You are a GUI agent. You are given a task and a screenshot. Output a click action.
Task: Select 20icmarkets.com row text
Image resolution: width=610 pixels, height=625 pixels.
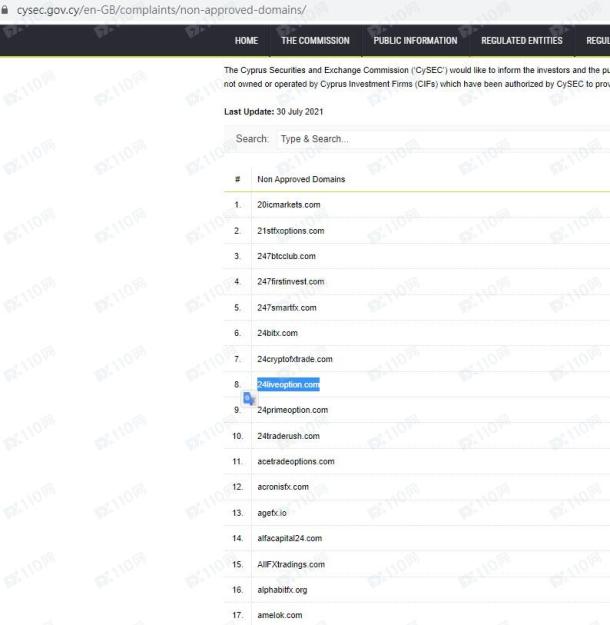click(289, 205)
